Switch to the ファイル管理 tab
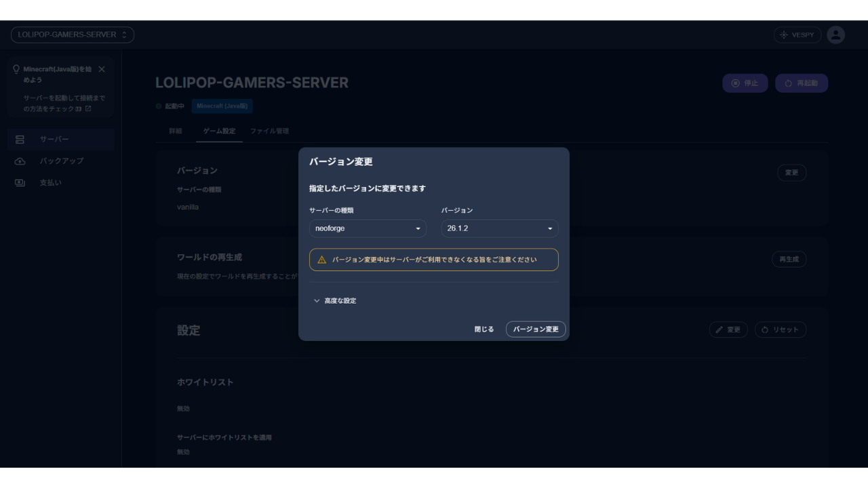This screenshot has width=868, height=488. 269,131
